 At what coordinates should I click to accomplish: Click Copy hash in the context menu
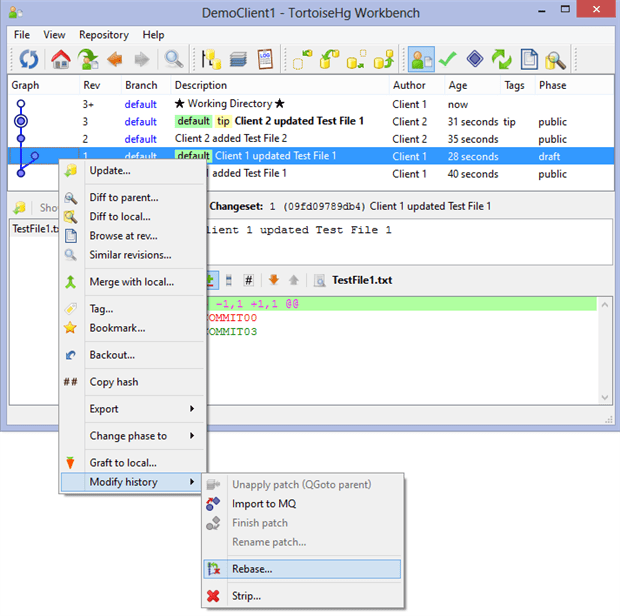pyautogui.click(x=133, y=382)
